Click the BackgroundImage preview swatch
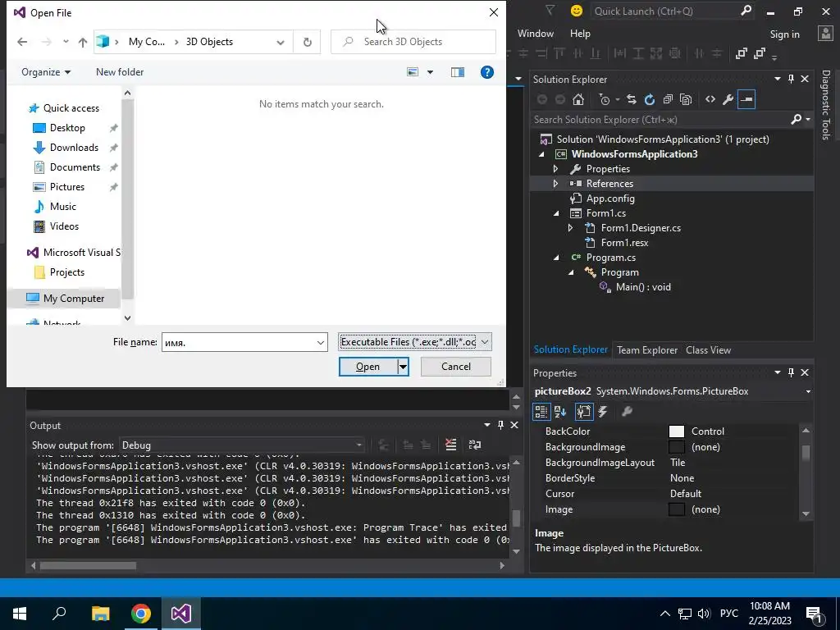 tap(677, 447)
